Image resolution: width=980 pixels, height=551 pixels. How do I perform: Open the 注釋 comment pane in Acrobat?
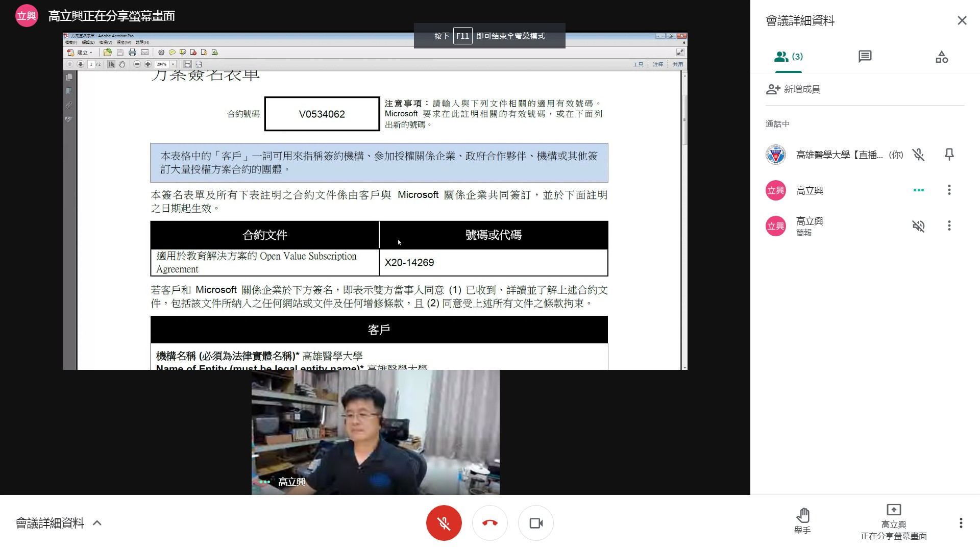pyautogui.click(x=658, y=64)
